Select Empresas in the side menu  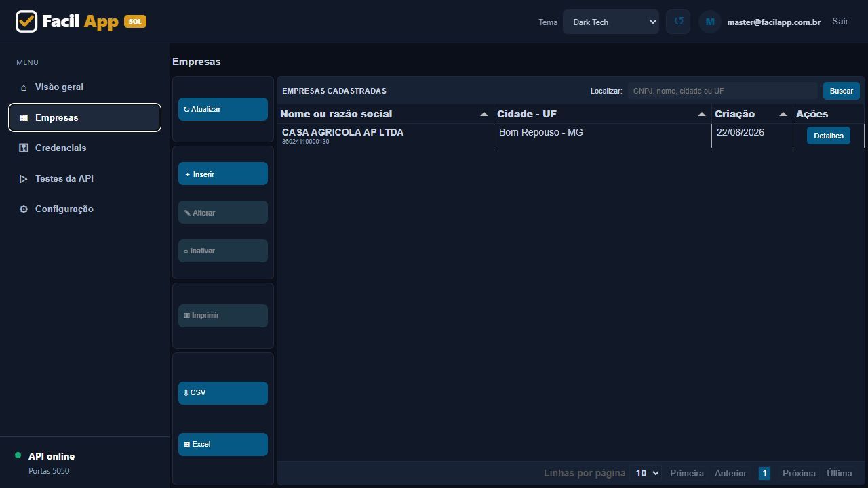tap(85, 118)
